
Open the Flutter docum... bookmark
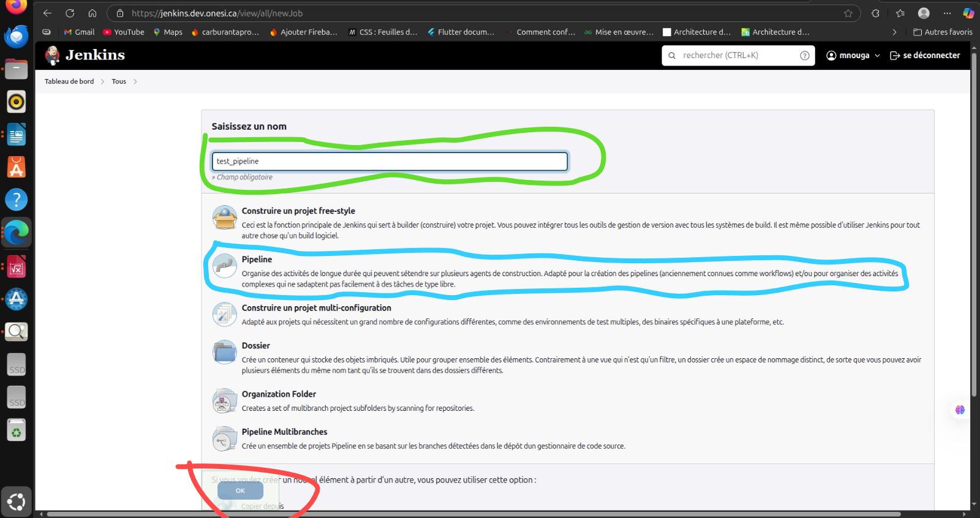coord(461,32)
